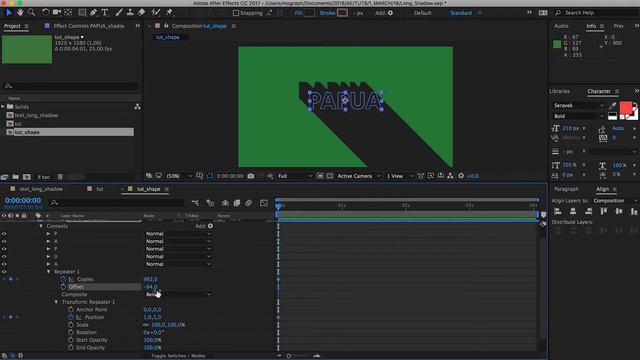Screen dimensions: 640x360
Task: Take a snapshot with camera icon
Action: [251, 176]
